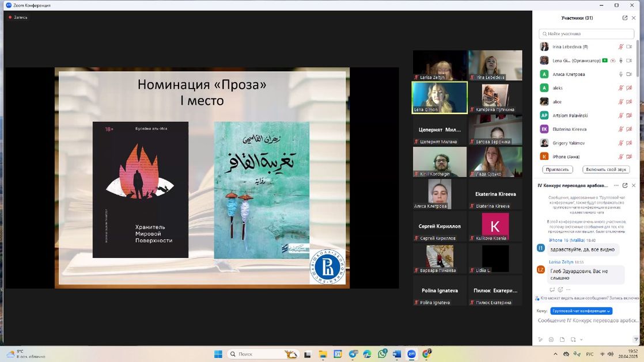Click Grigory Yakimov's muted microphone icon

[x=621, y=143]
